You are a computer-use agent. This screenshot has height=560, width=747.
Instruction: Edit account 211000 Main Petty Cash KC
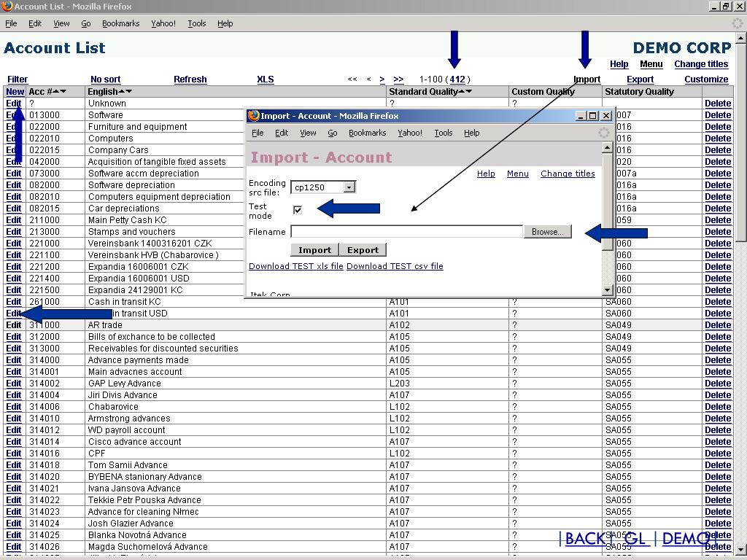13,220
